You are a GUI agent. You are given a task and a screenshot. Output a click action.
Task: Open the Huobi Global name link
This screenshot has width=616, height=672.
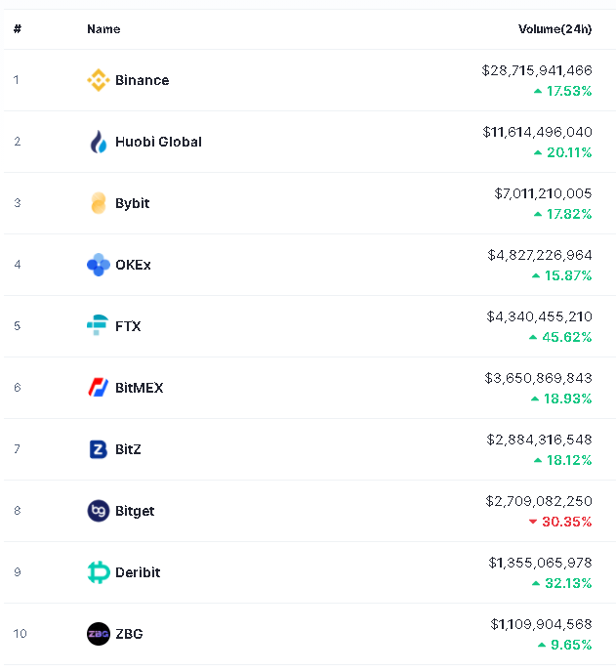click(x=158, y=142)
